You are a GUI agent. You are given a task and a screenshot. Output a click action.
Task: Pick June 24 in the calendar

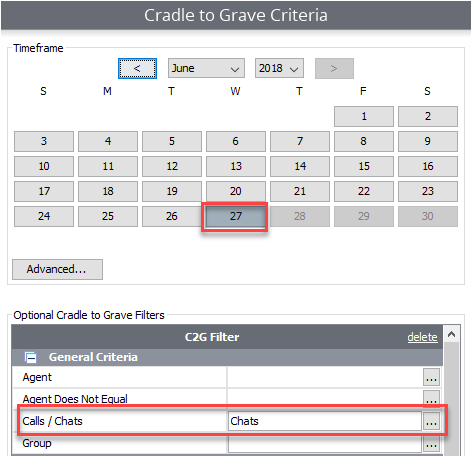coord(44,216)
